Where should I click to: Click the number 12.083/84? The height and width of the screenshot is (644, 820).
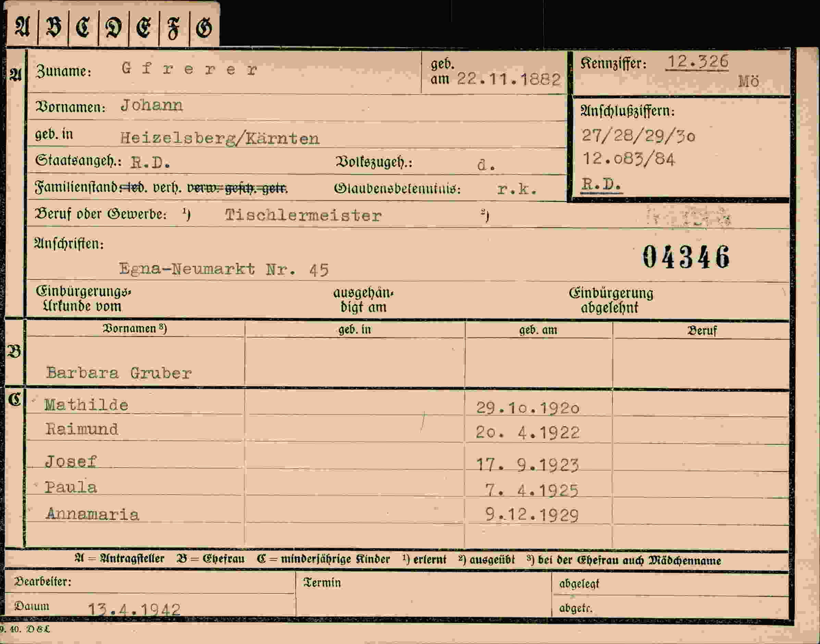628,159
